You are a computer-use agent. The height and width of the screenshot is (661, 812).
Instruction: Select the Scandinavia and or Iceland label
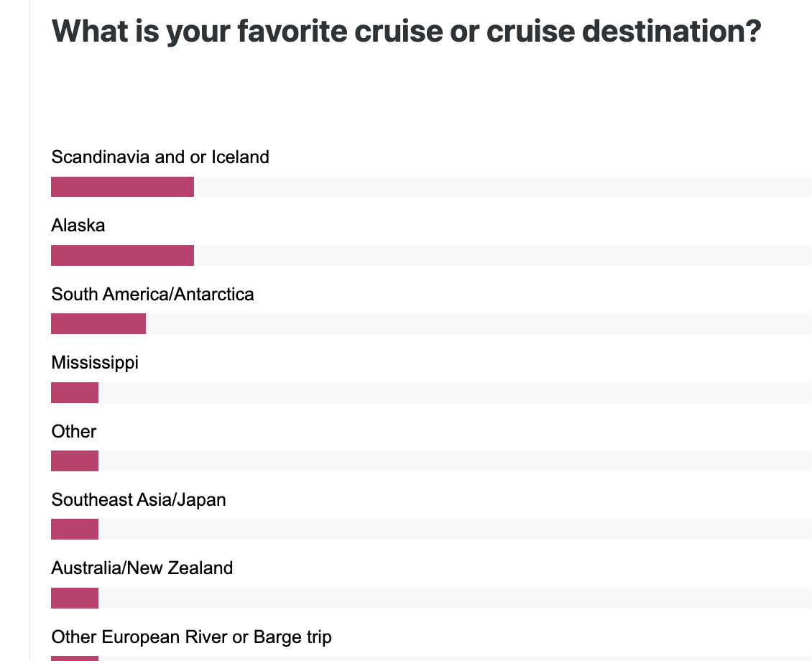coord(160,157)
